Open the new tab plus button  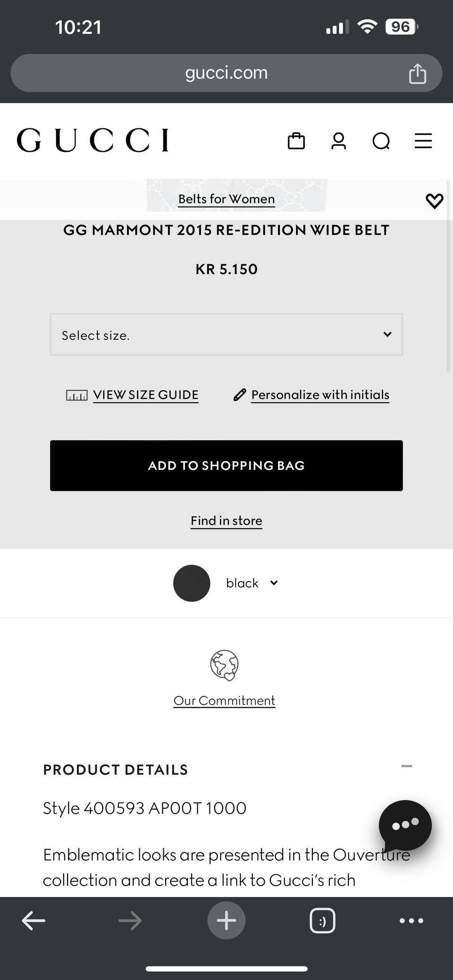pos(226,921)
